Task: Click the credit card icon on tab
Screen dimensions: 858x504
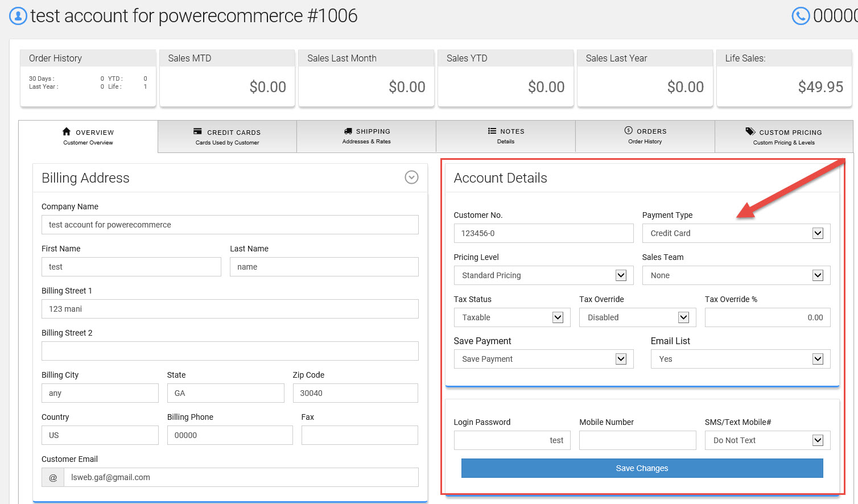Action: coord(197,131)
